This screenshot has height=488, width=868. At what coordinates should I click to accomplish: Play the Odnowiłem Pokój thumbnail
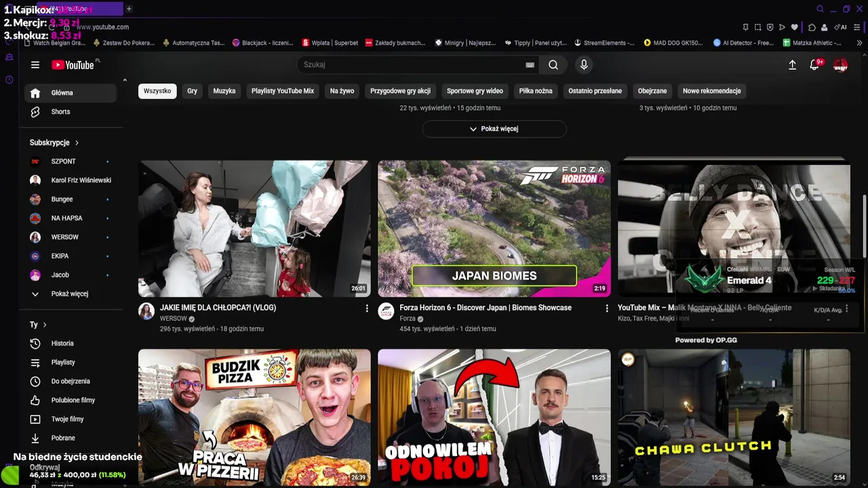point(494,417)
